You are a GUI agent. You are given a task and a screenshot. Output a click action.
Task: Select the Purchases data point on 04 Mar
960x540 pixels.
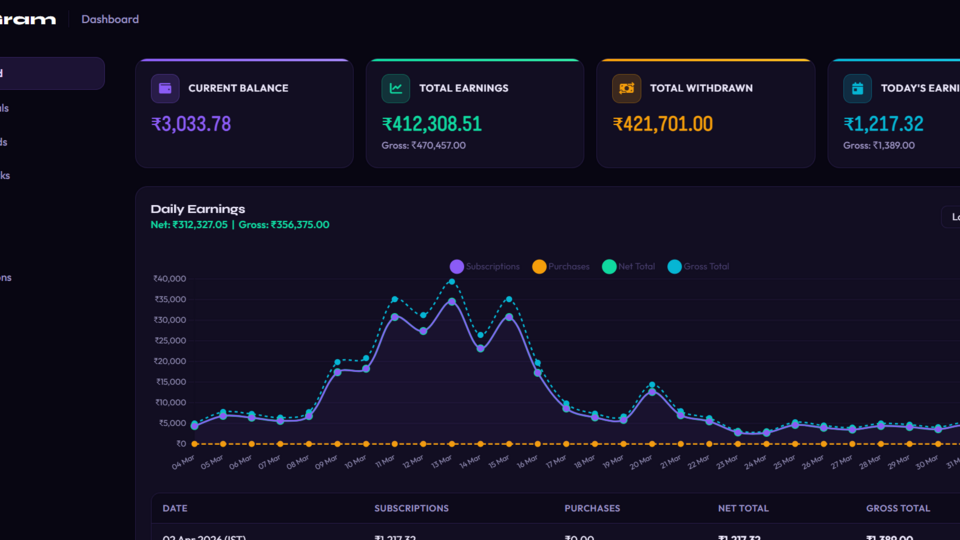(x=195, y=444)
